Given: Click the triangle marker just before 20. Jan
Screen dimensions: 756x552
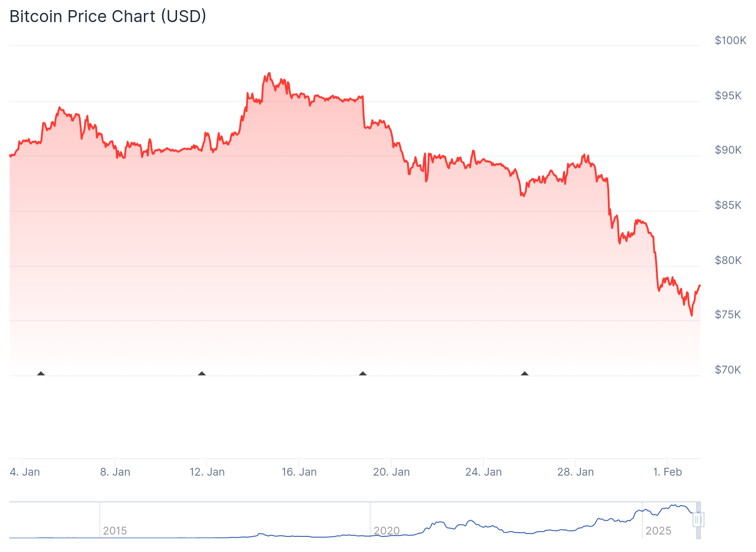Looking at the screenshot, I should tap(363, 374).
